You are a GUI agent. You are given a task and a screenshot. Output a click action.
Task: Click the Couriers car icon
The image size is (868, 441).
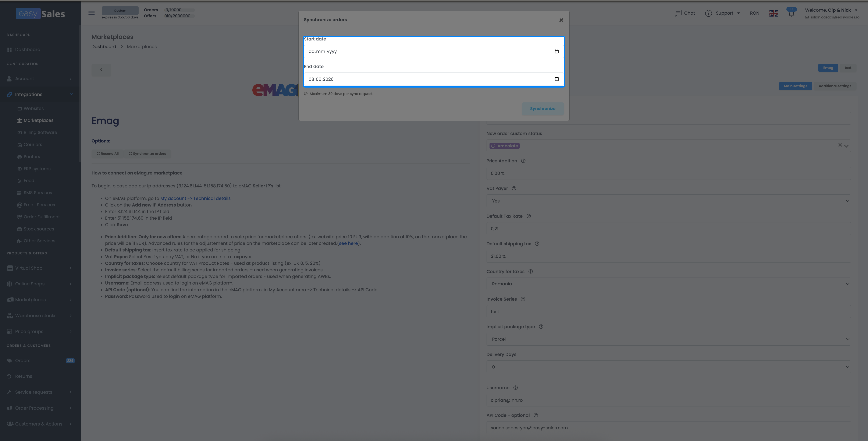click(19, 145)
